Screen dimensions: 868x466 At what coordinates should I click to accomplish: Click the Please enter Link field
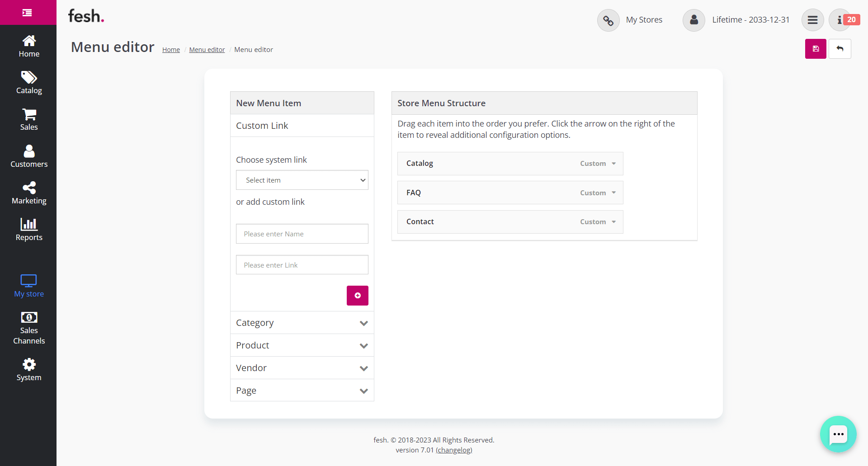click(302, 265)
